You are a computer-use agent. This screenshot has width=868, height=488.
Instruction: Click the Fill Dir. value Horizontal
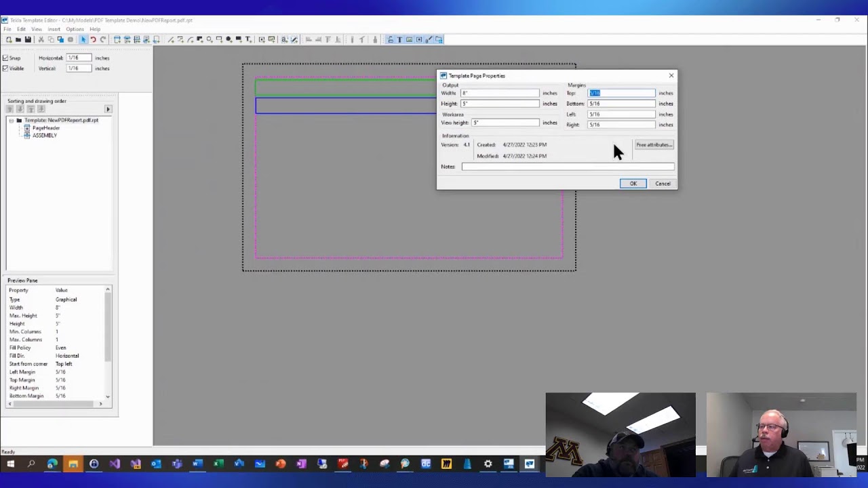[x=67, y=356]
